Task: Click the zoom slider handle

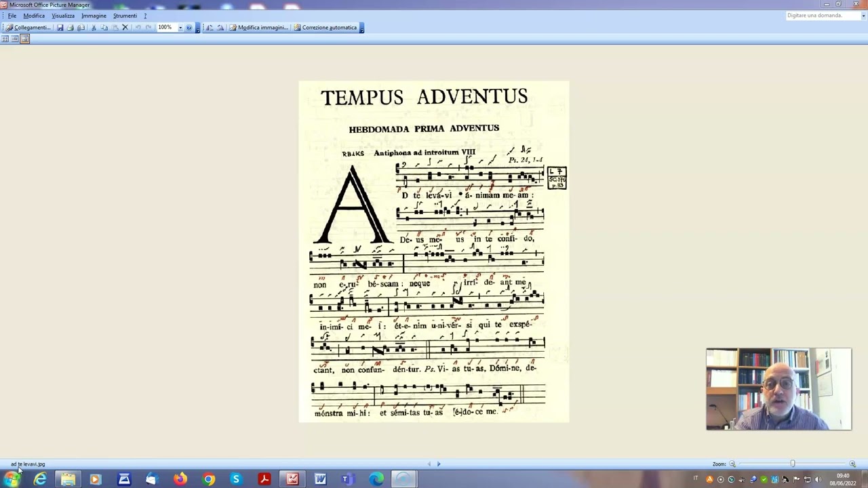Action: [x=792, y=464]
